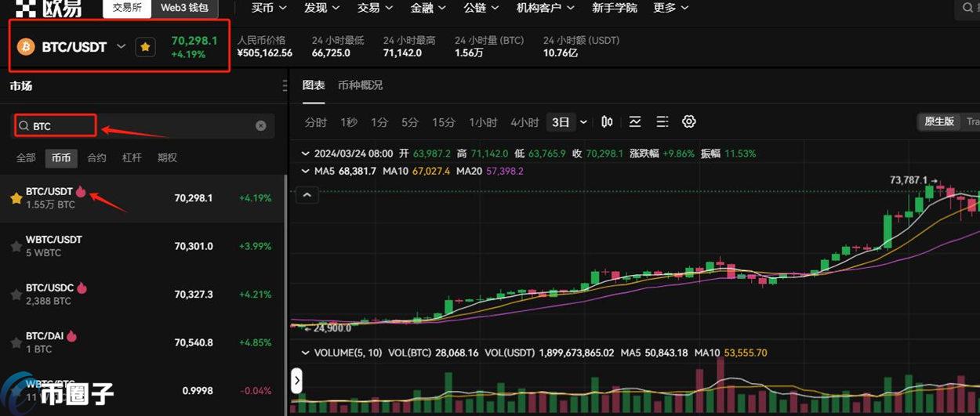Viewport: 980px width, 416px height.
Task: Open the 公链 menu
Action: pos(481,8)
